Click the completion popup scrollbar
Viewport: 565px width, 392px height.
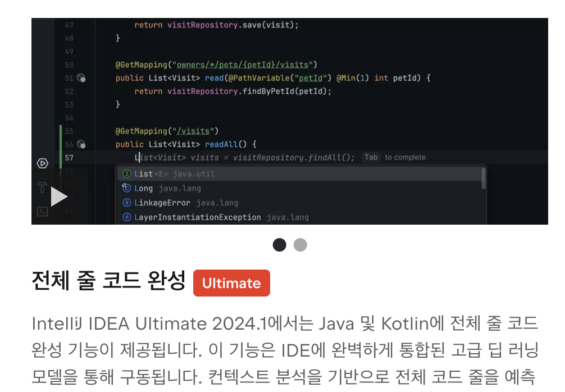(483, 179)
